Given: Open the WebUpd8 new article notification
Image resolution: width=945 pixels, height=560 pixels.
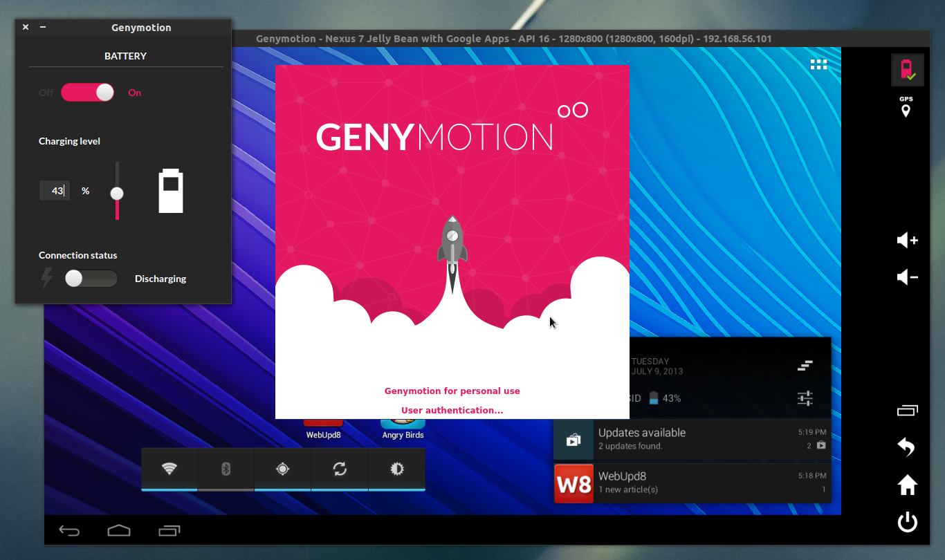Looking at the screenshot, I should point(692,483).
